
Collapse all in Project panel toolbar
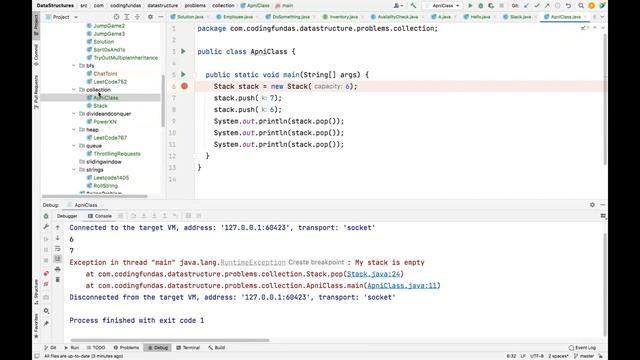137,17
